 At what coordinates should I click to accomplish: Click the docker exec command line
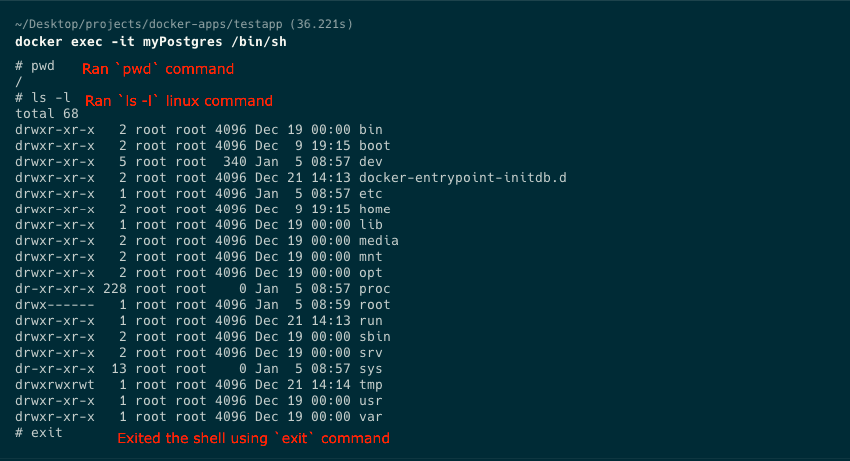tap(151, 42)
